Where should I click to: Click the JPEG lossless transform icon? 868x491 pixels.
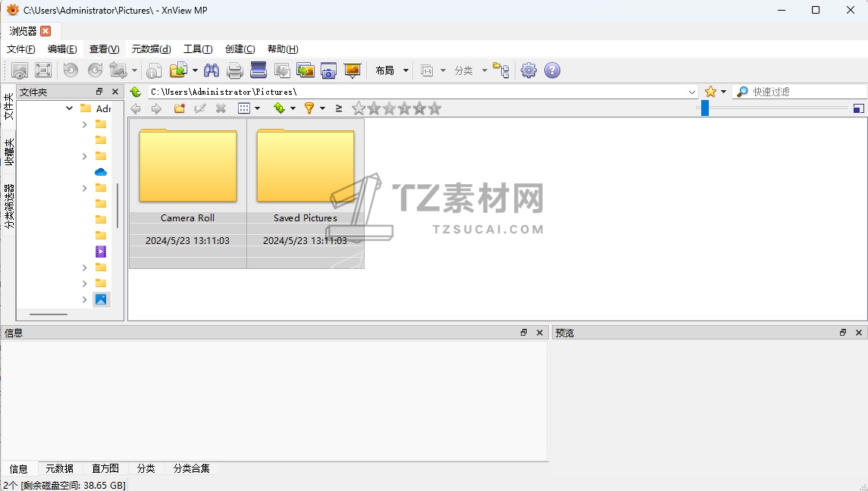tap(118, 70)
